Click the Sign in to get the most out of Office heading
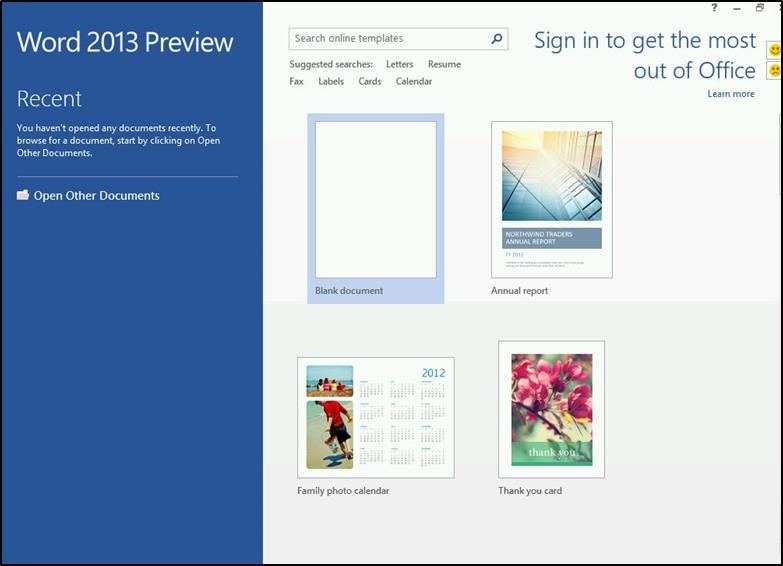The height and width of the screenshot is (566, 783). pyautogui.click(x=645, y=55)
